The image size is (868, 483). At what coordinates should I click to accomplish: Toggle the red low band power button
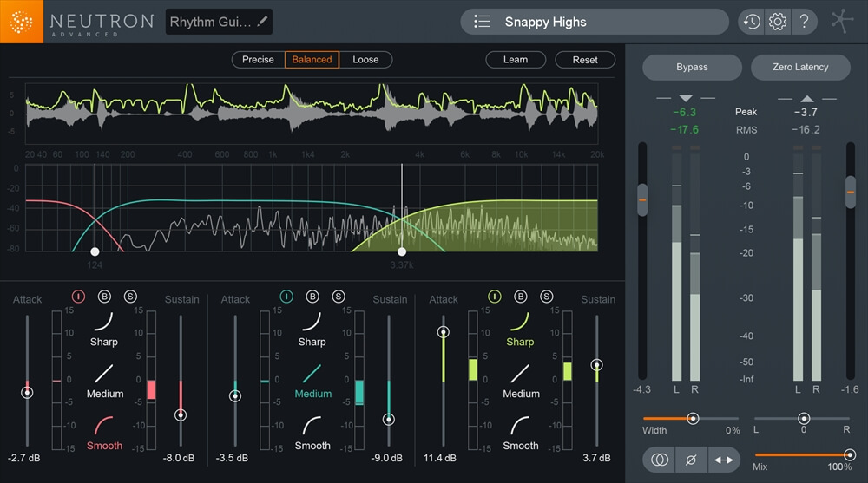pos(78,297)
